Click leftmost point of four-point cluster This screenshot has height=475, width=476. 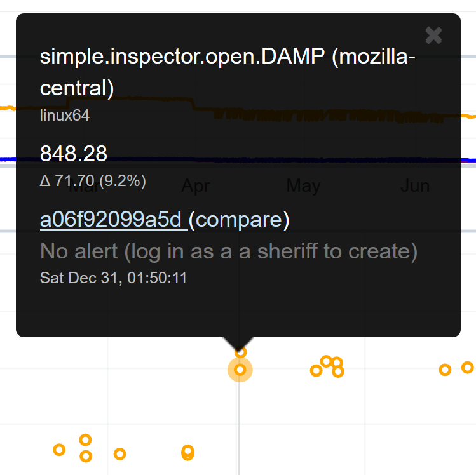coord(316,371)
